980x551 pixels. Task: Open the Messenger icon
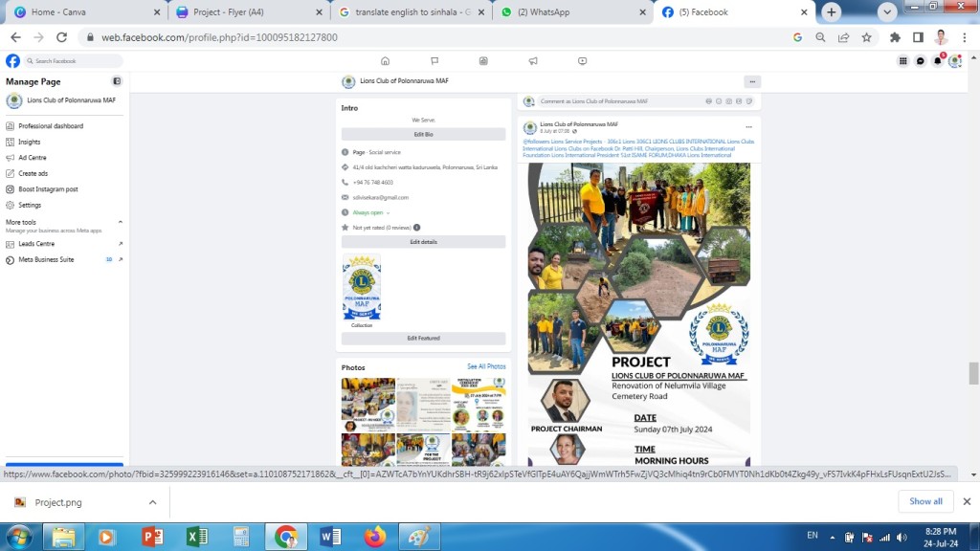coord(921,60)
